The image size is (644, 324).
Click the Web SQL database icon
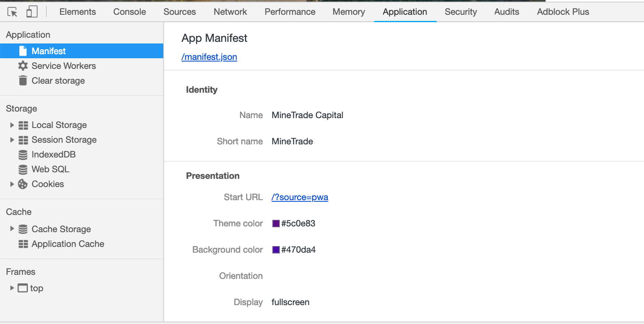pyautogui.click(x=23, y=169)
